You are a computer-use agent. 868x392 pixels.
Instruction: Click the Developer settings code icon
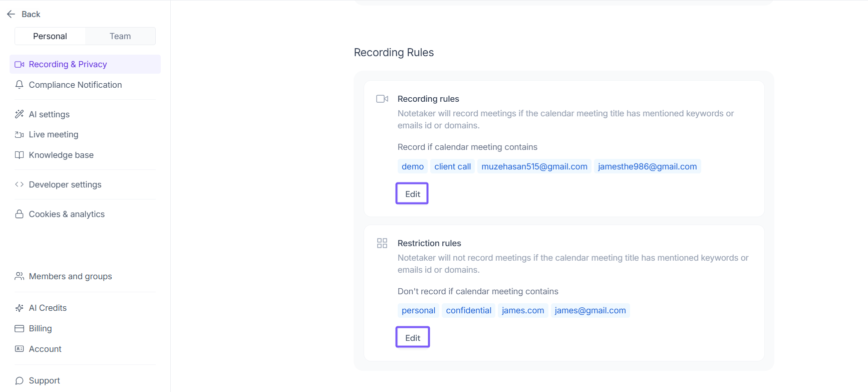click(x=20, y=184)
